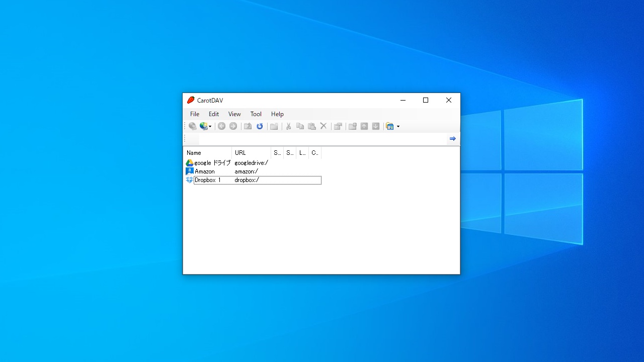Click the second S... column header
Viewport: 644px width, 362px height.
290,153
